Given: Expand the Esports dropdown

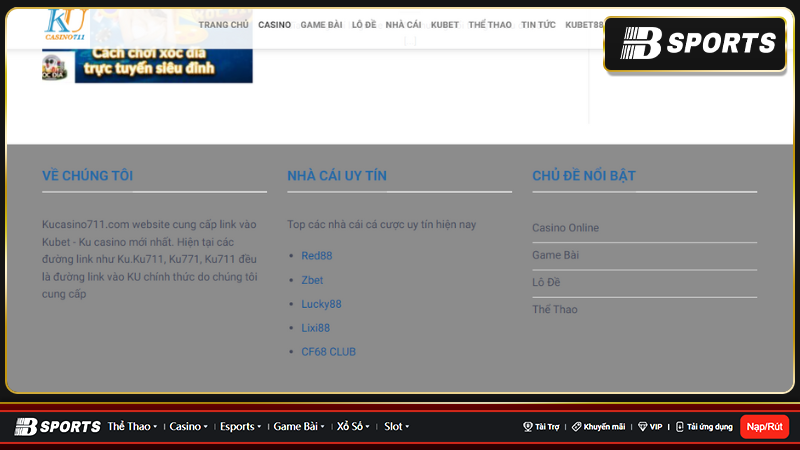Looking at the screenshot, I should [x=240, y=427].
